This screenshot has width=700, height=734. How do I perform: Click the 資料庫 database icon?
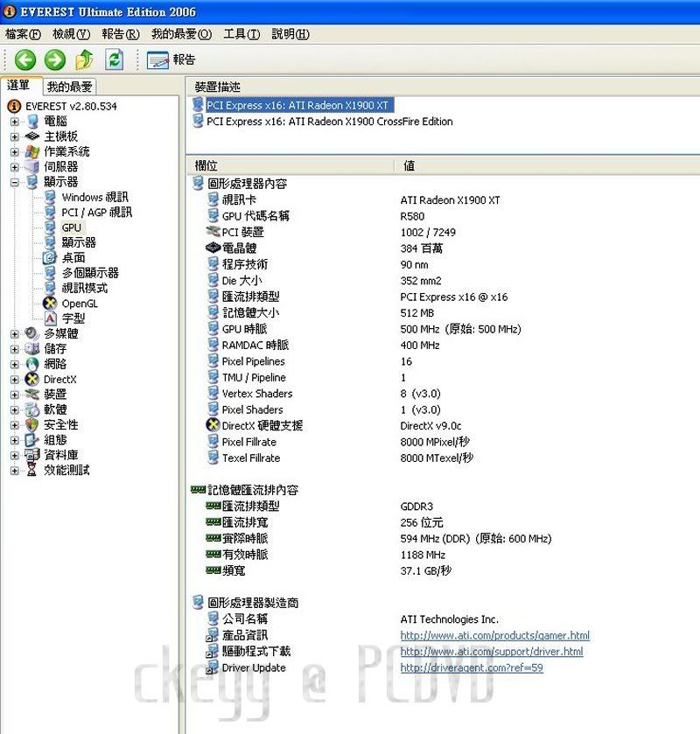[31, 455]
